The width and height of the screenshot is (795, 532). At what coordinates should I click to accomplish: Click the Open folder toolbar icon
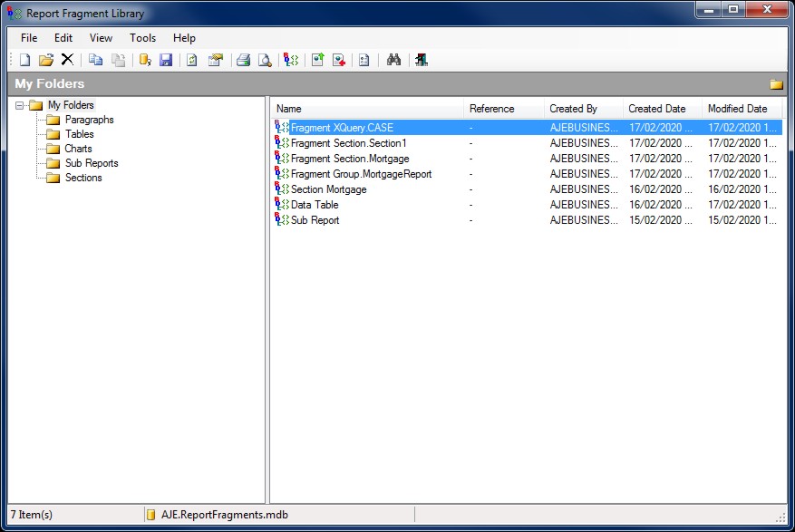tap(46, 60)
